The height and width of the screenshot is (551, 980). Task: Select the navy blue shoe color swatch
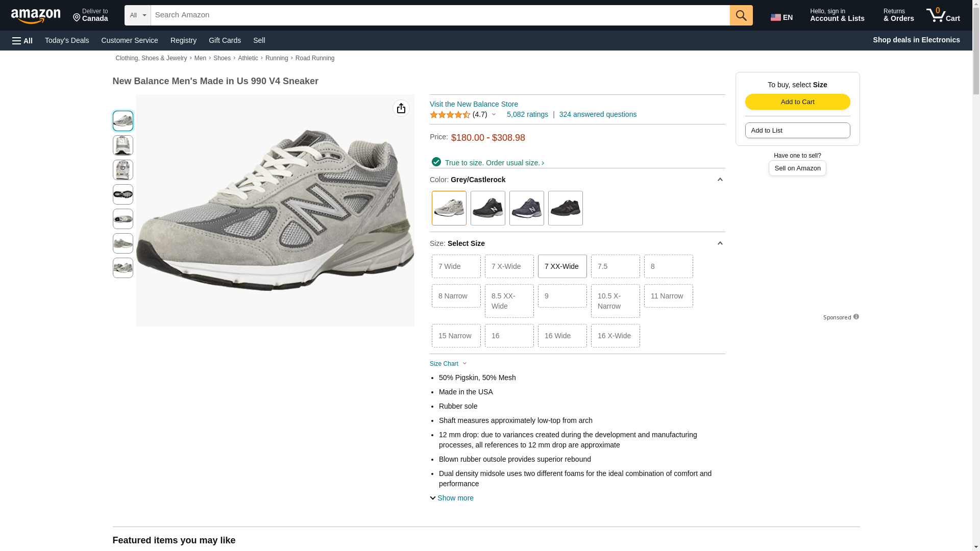coord(526,208)
